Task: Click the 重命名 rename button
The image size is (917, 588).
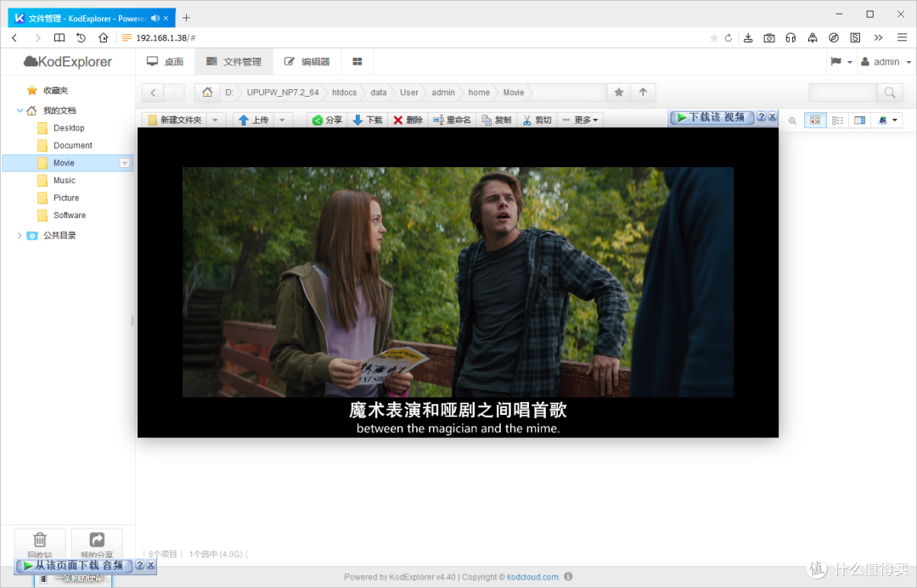Action: [452, 120]
